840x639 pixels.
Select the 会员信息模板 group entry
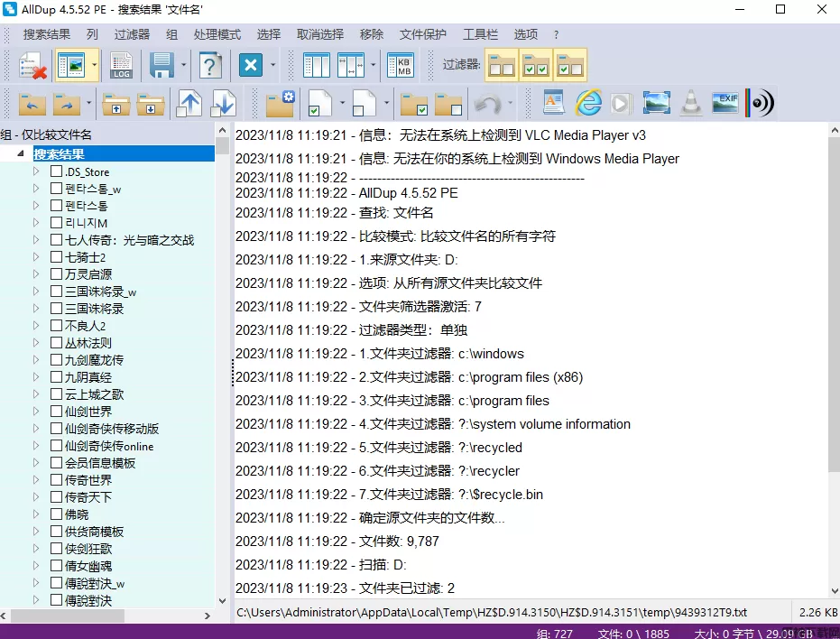tap(100, 463)
